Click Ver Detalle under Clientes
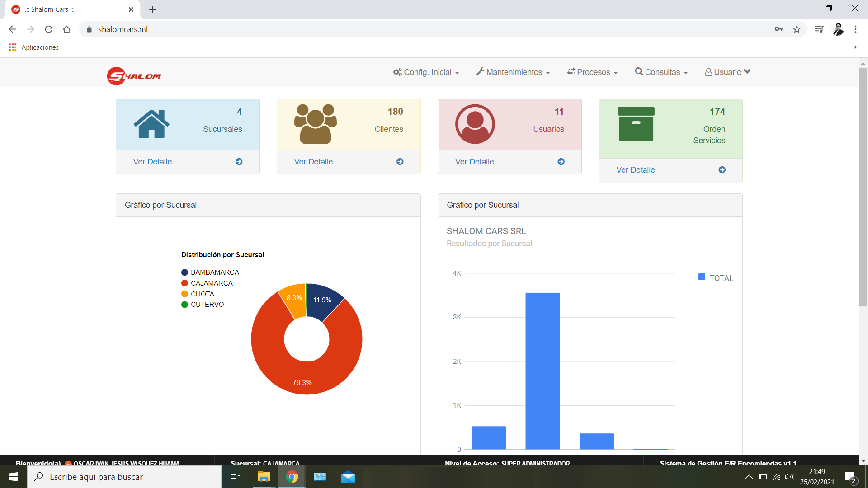 click(x=313, y=162)
